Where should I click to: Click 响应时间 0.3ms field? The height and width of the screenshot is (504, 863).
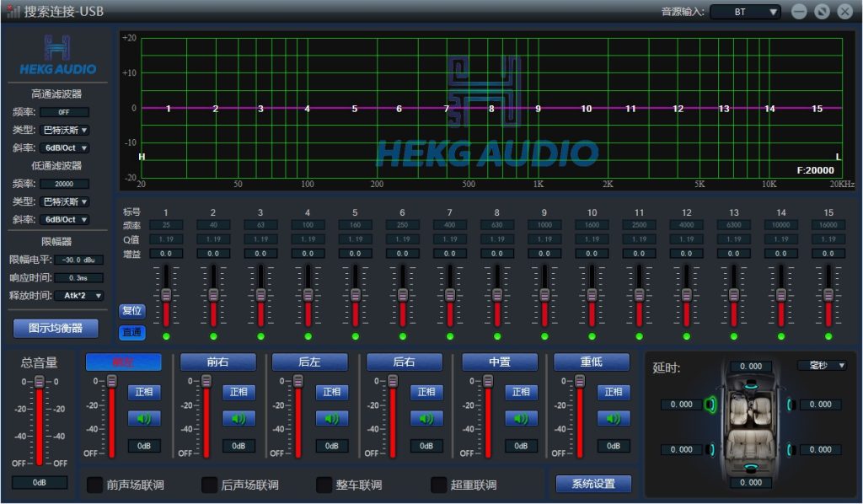click(78, 278)
